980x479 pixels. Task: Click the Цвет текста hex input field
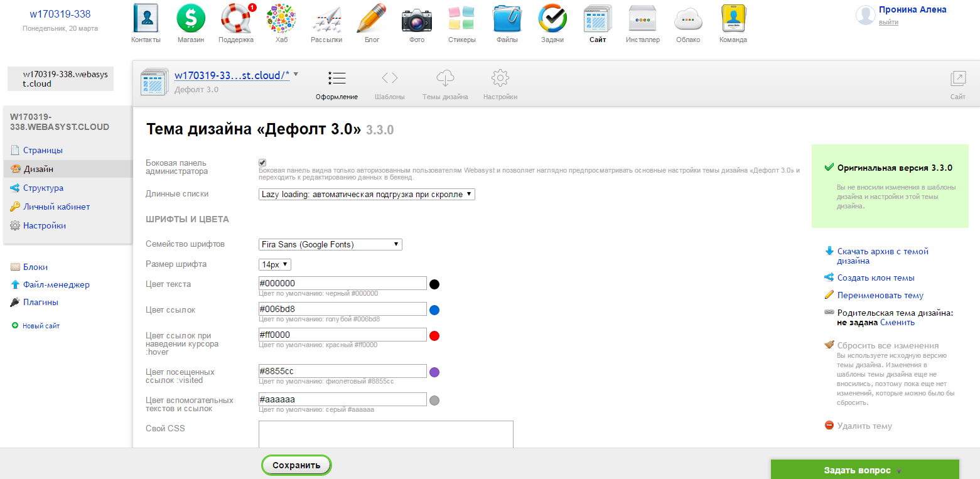point(342,284)
